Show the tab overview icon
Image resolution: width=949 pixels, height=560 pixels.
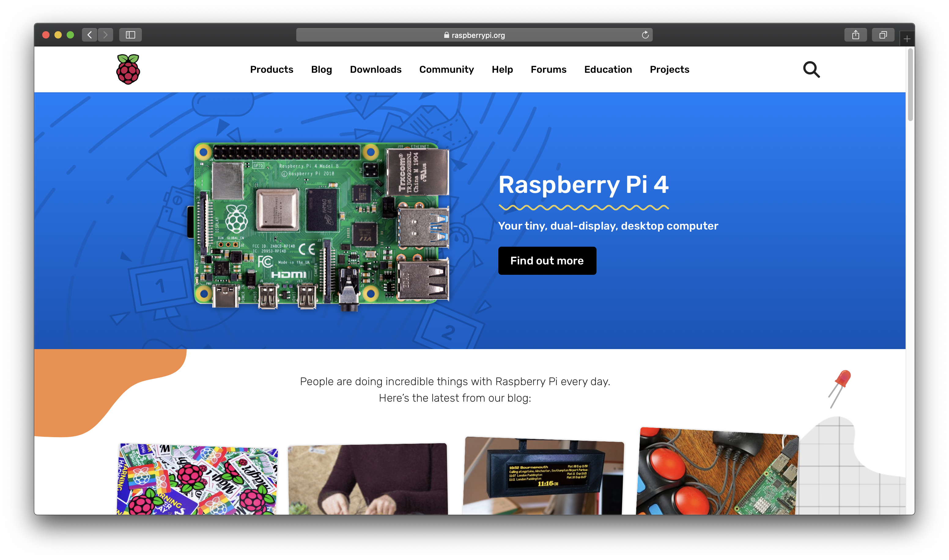tap(883, 35)
